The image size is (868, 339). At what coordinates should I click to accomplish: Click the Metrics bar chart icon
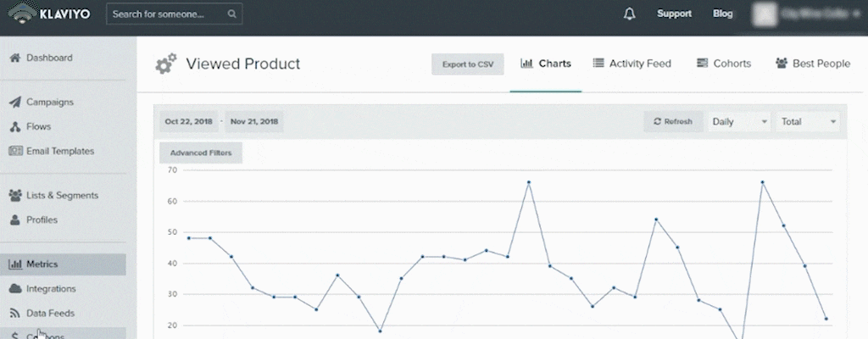pos(15,264)
